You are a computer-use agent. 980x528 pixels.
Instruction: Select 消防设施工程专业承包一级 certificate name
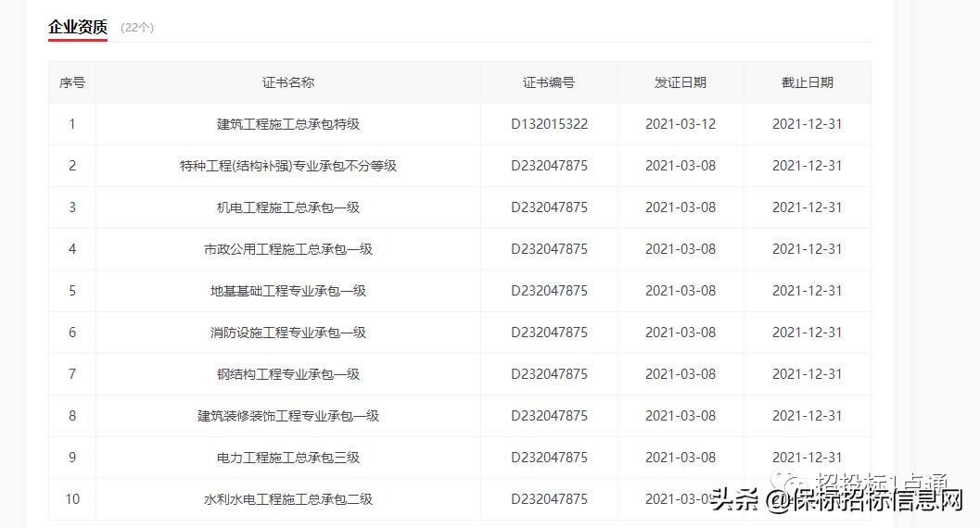tap(288, 333)
